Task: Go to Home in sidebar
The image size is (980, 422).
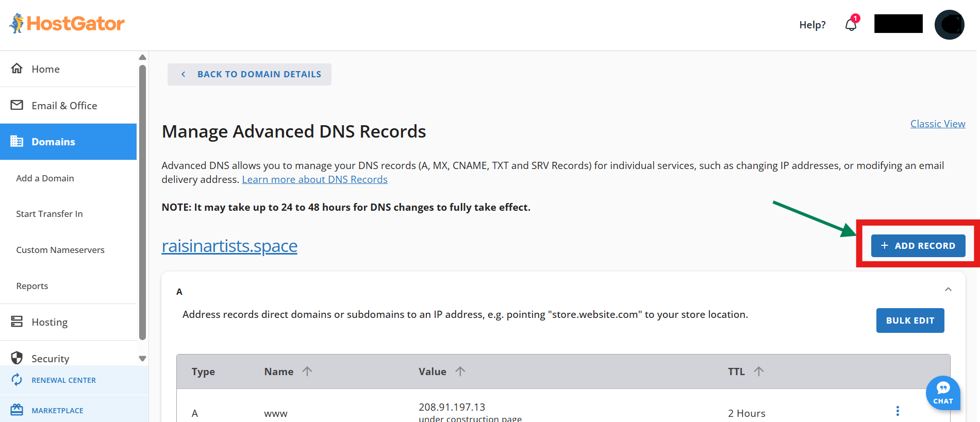Action: [x=69, y=69]
